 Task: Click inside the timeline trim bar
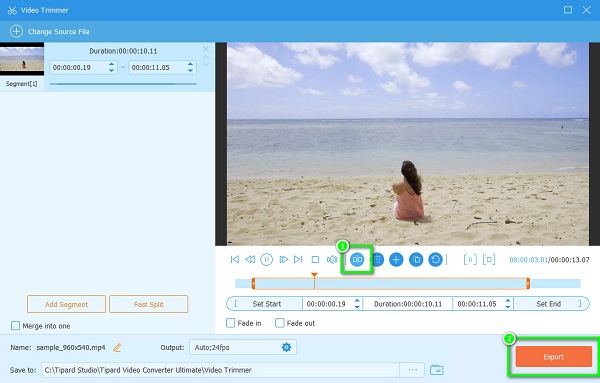[x=391, y=284]
